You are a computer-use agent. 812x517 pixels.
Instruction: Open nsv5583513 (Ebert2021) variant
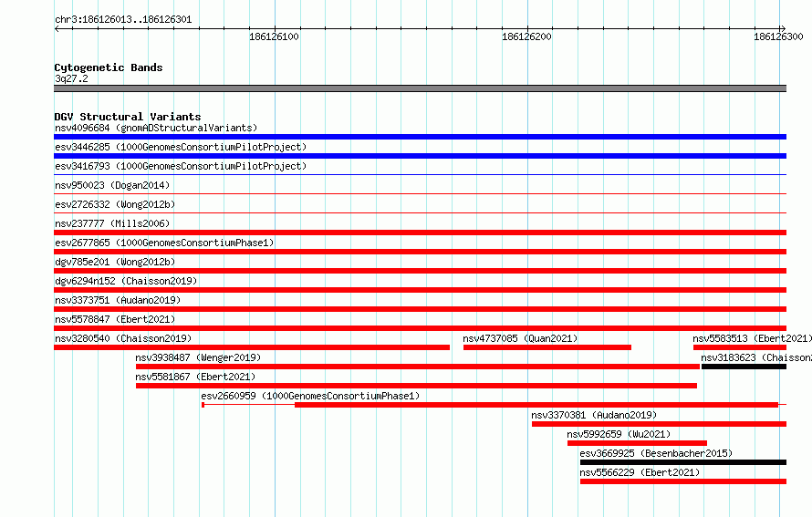pyautogui.click(x=752, y=338)
